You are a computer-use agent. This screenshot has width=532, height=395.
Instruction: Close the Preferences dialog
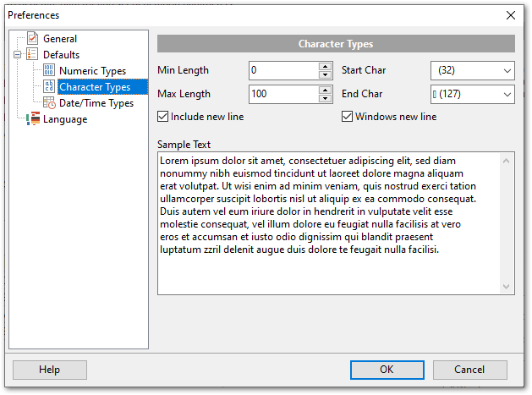pos(511,15)
